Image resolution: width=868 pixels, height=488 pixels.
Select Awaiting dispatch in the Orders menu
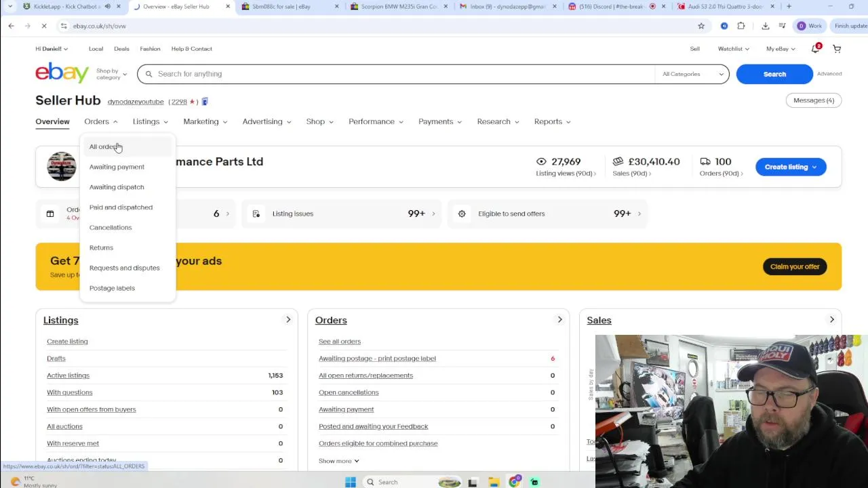[x=117, y=187]
